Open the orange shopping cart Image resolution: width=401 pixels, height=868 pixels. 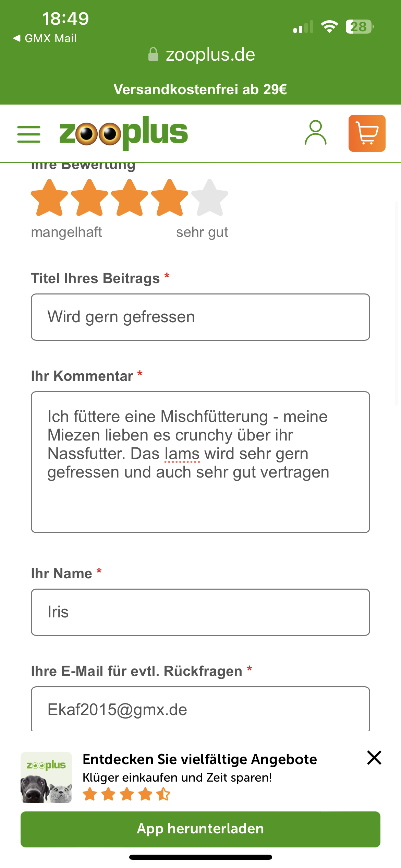click(x=367, y=133)
